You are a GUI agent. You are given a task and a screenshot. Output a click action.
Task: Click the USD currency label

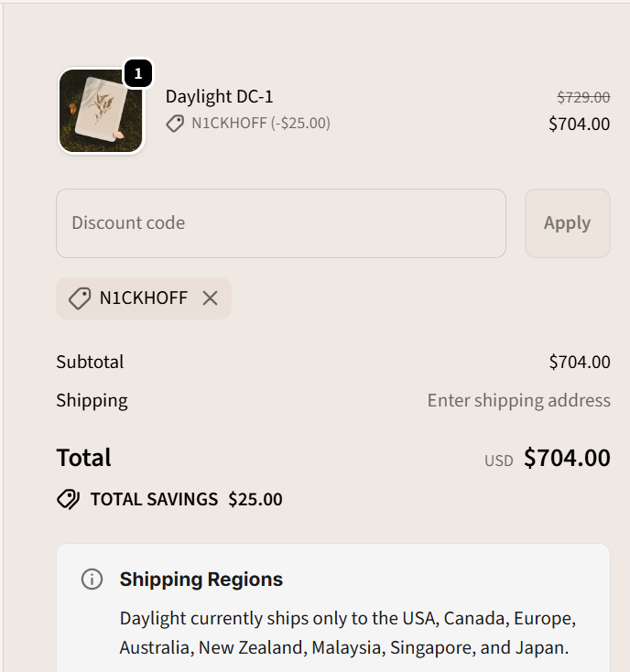coord(498,461)
